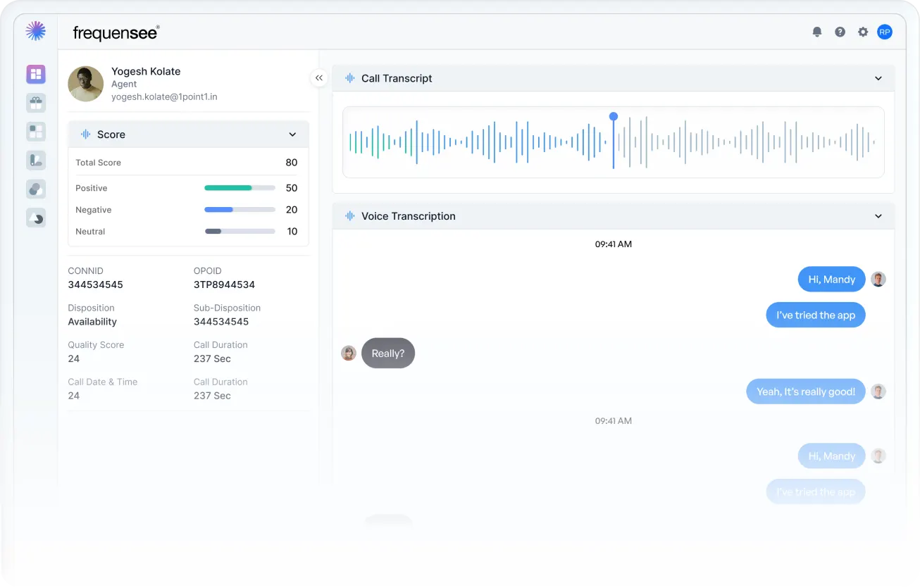Click the frequensee wordmark
The height and width of the screenshot is (588, 920).
pos(116,32)
